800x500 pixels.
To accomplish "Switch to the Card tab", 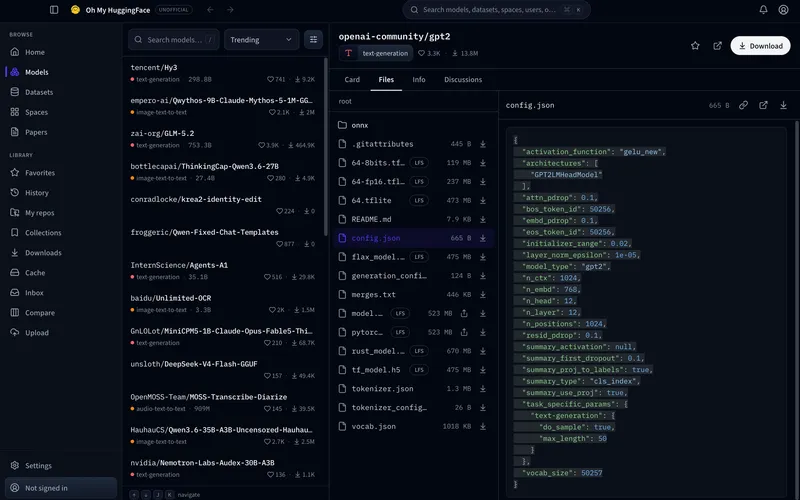I will click(x=352, y=80).
